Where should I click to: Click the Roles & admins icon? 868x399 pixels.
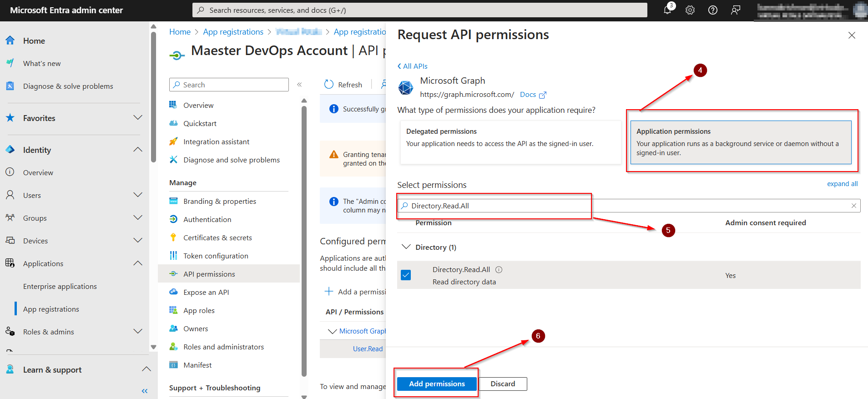pyautogui.click(x=10, y=332)
